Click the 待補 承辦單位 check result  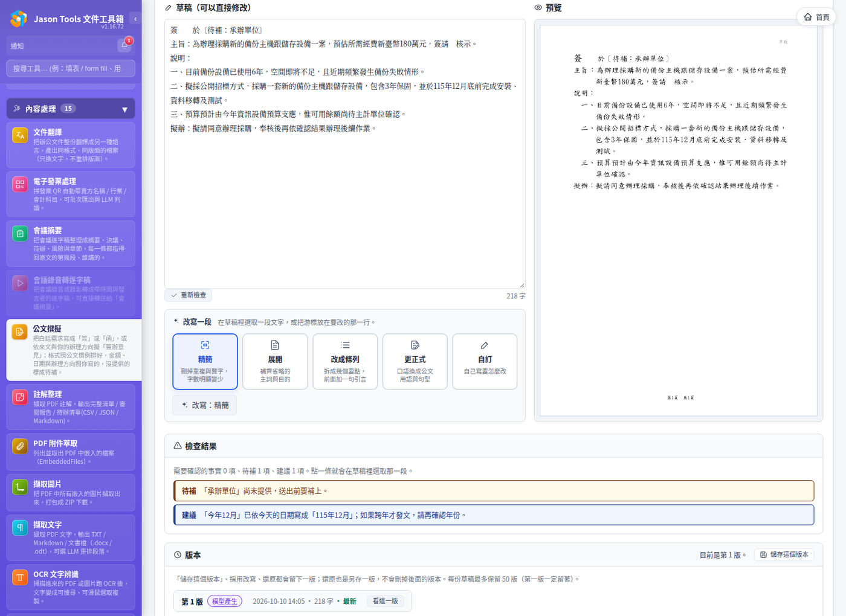point(494,491)
